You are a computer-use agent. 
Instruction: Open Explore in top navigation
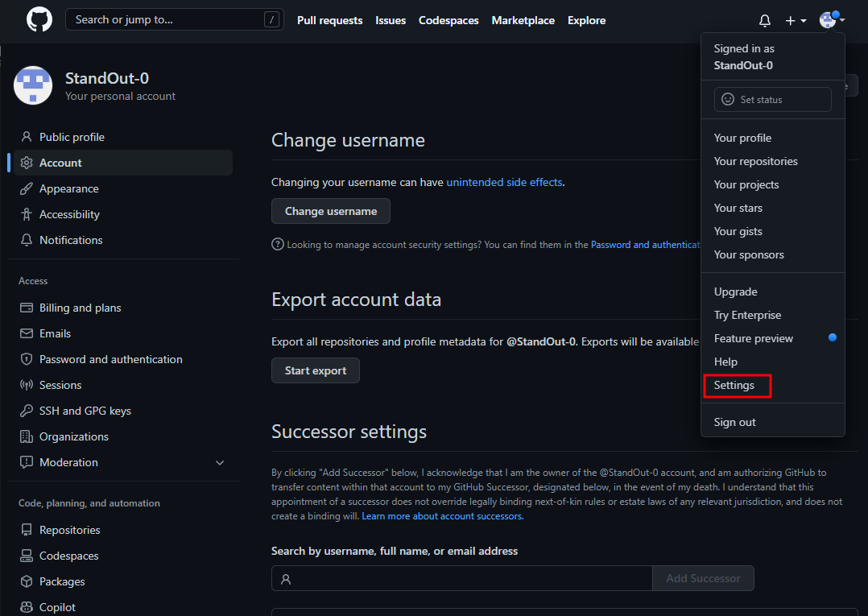pyautogui.click(x=586, y=20)
